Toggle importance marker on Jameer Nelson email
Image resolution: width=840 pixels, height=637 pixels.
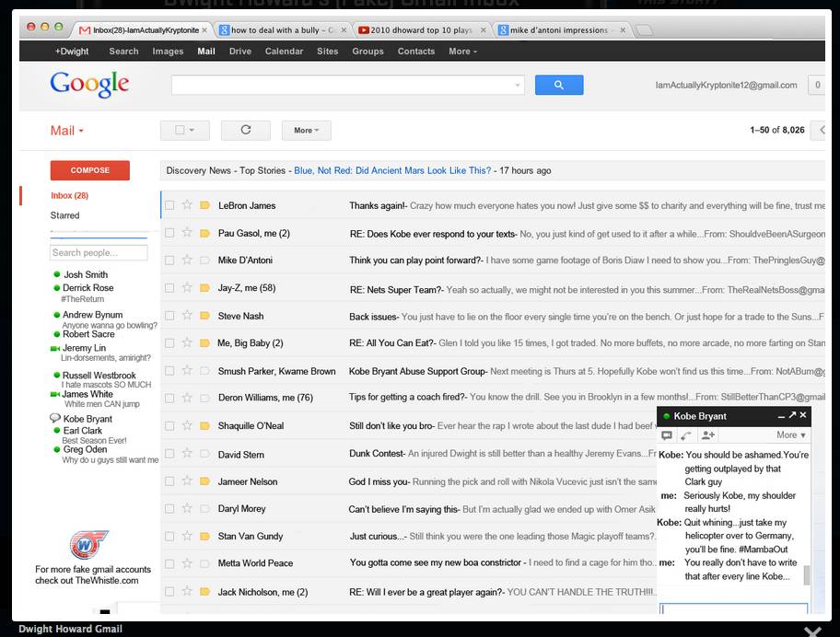(204, 481)
